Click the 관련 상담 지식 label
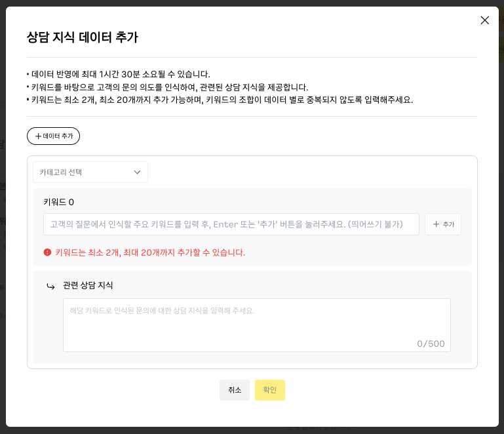The height and width of the screenshot is (434, 504). 88,285
